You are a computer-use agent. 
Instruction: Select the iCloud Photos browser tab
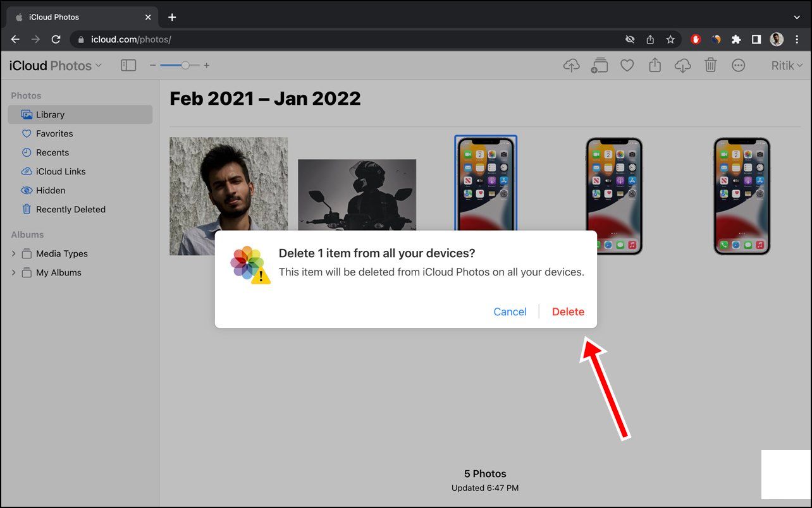pyautogui.click(x=82, y=17)
